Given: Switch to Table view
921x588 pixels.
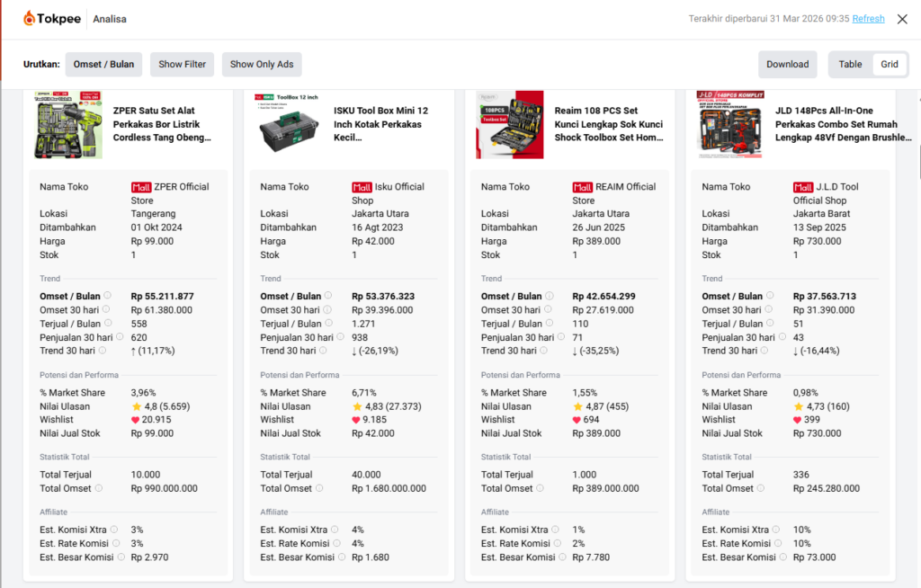Looking at the screenshot, I should point(850,64).
